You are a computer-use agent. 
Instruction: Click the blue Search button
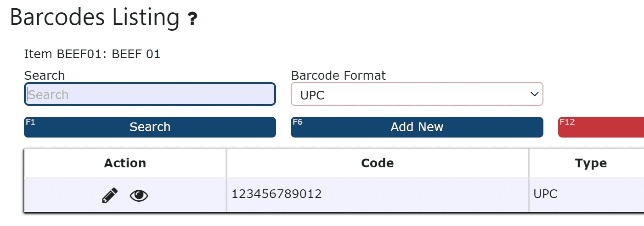tap(150, 127)
